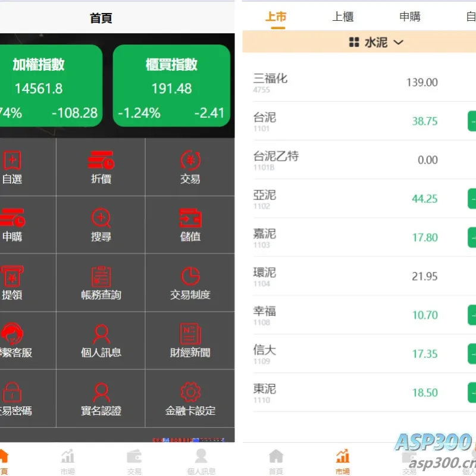Click 信大 stock name
Screen dimensions: 476x476
[x=264, y=350]
